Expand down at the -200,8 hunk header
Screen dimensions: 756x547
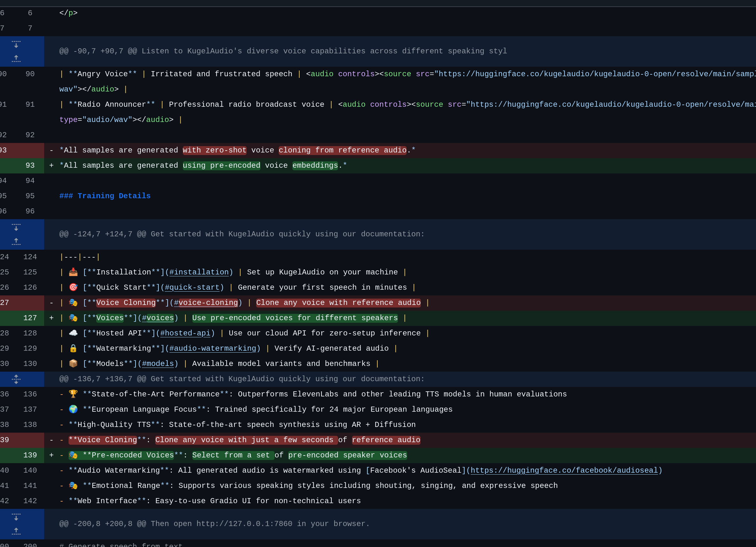16,517
